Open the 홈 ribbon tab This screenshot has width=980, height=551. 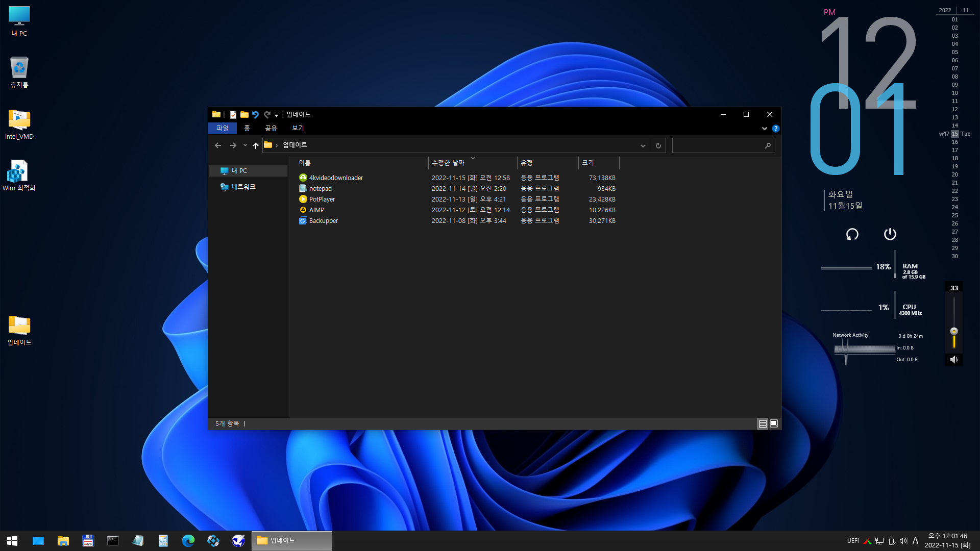[247, 128]
